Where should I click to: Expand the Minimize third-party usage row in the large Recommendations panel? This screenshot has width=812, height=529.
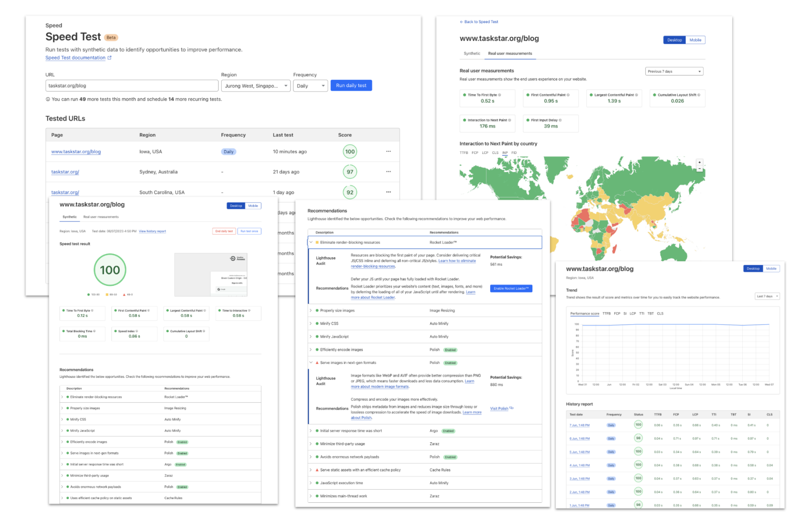click(x=311, y=444)
